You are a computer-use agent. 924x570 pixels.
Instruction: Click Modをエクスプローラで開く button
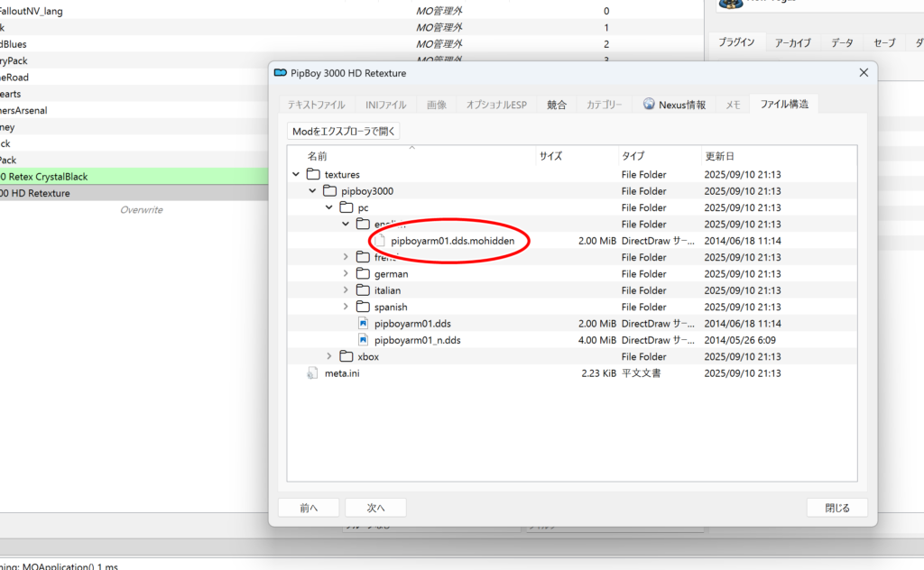click(344, 132)
